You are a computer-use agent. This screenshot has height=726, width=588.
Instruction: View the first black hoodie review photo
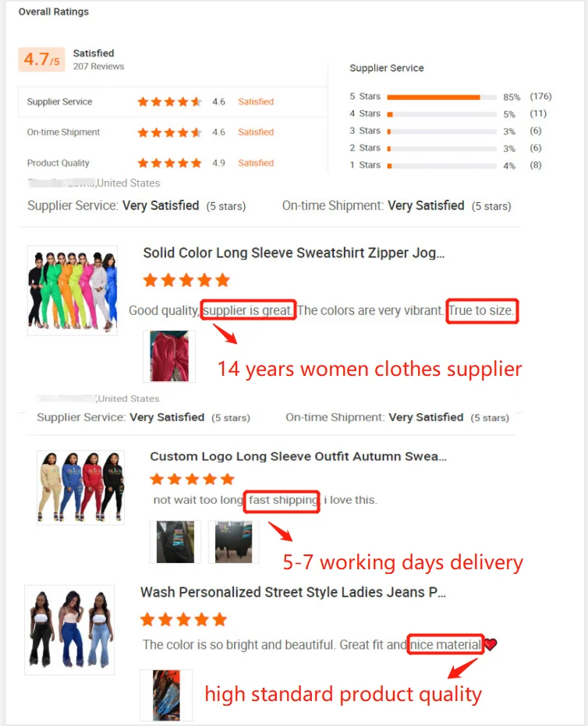pyautogui.click(x=175, y=542)
